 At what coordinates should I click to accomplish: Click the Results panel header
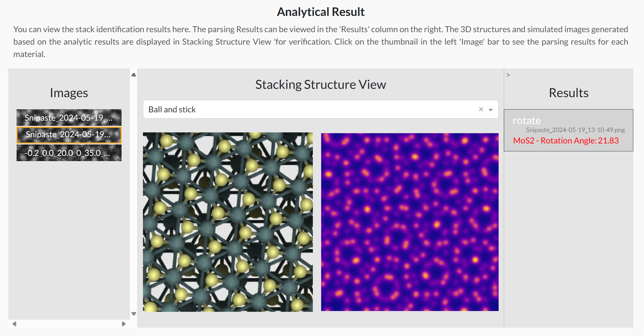coord(568,93)
